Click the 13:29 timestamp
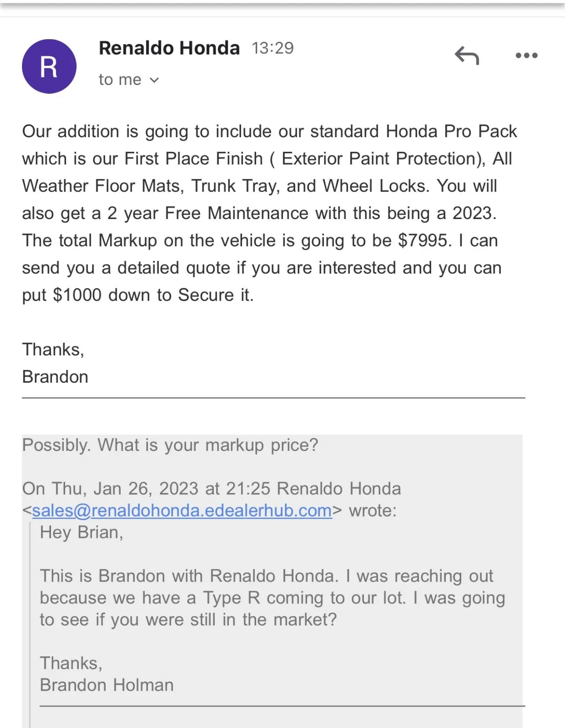 [x=272, y=48]
